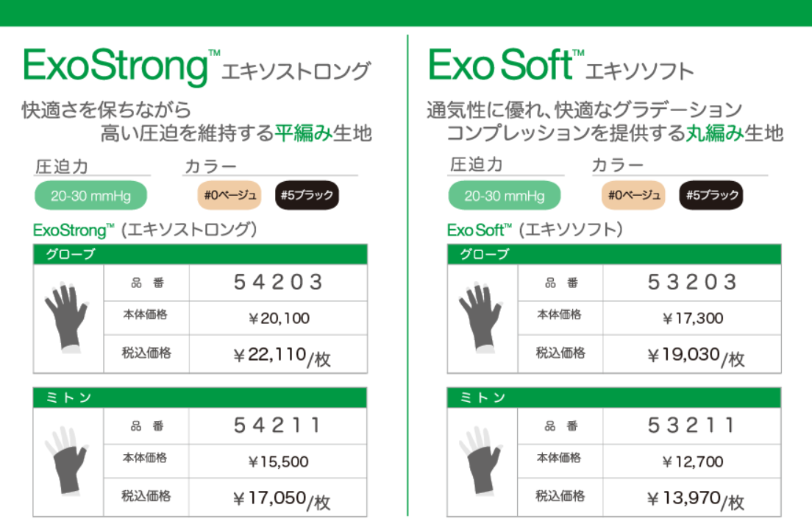The width and height of the screenshot is (812, 527).
Task: Click product number 54203
Action: [x=279, y=283]
